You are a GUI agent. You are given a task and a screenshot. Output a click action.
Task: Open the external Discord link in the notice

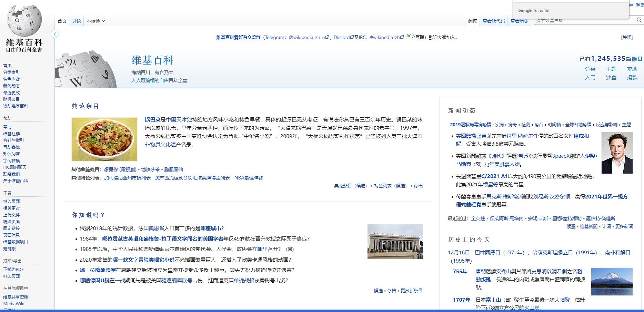click(342, 37)
